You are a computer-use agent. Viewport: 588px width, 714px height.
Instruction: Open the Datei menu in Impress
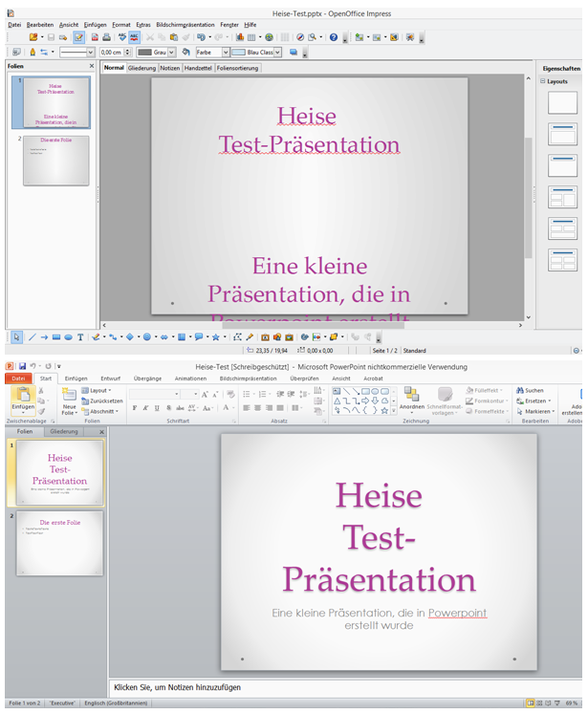coord(14,25)
